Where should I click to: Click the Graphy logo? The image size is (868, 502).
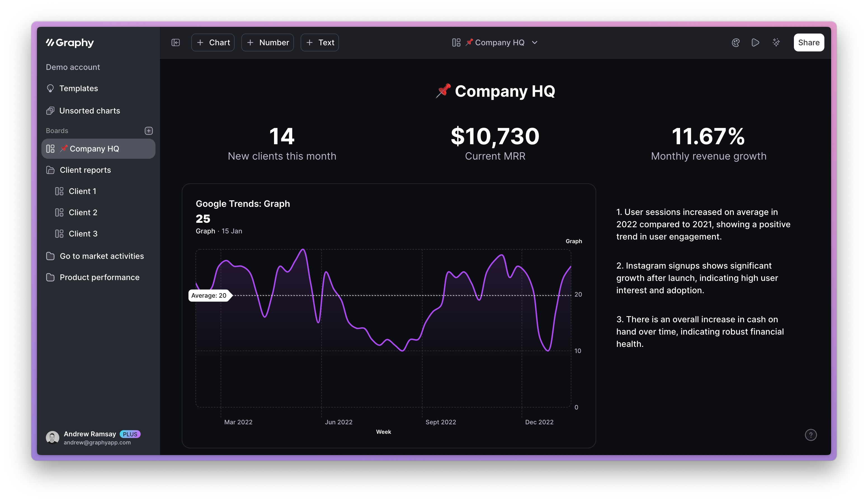tap(70, 43)
